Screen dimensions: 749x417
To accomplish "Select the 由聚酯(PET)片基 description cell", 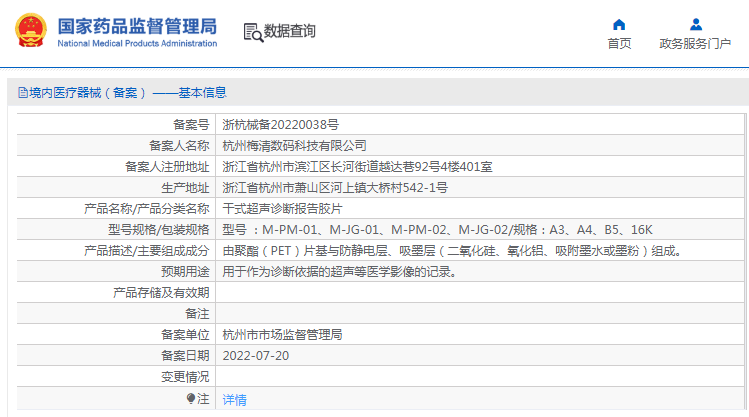I will tap(454, 251).
